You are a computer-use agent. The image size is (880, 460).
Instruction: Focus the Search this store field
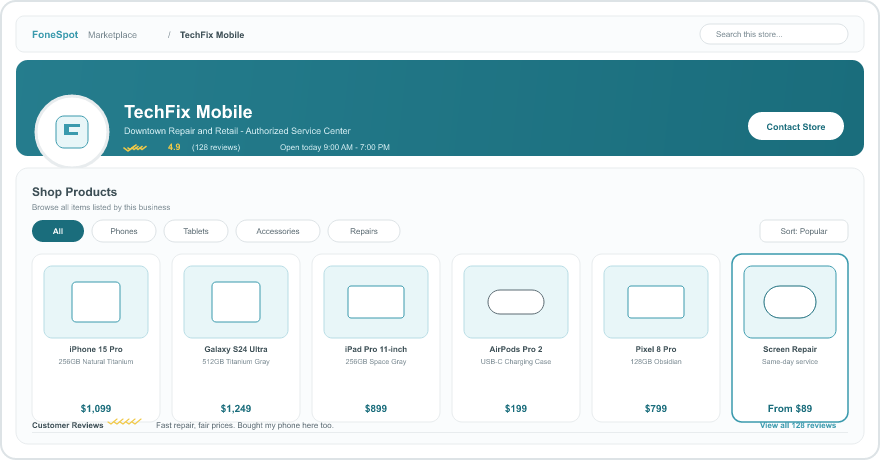click(x=773, y=34)
